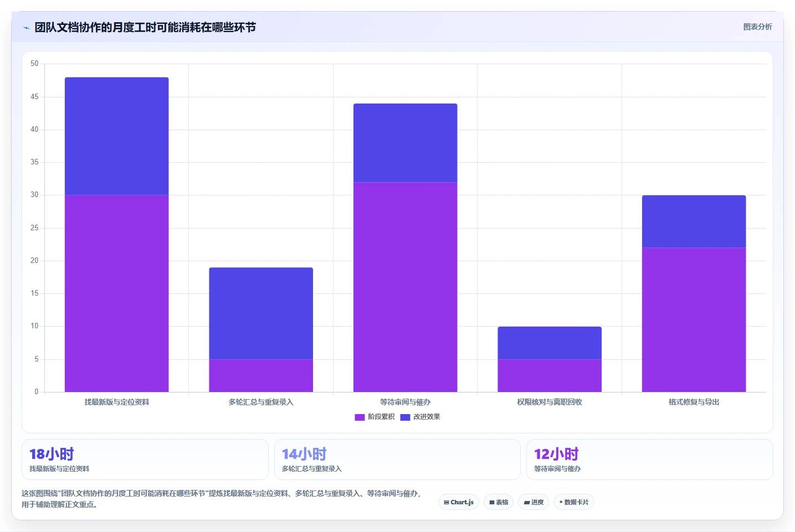Click the x-axis label 多轮汇总与重复录入
The image size is (795, 532).
point(261,402)
